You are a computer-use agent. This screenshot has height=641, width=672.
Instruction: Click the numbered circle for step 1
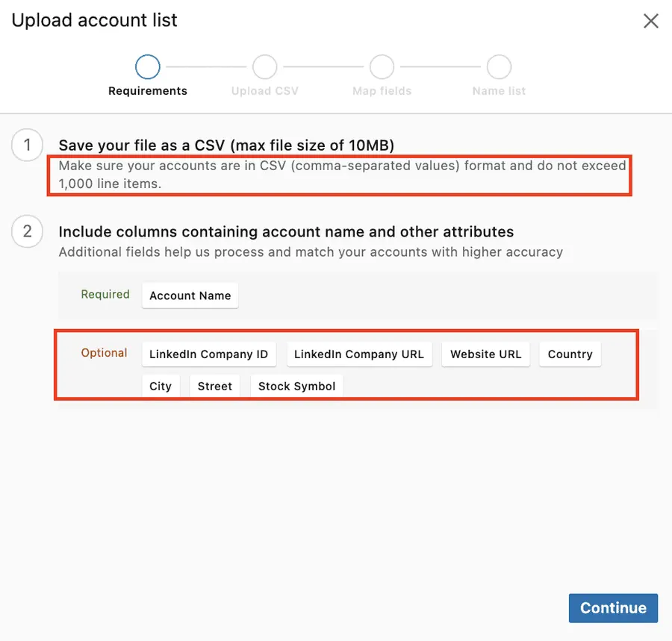[27, 146]
